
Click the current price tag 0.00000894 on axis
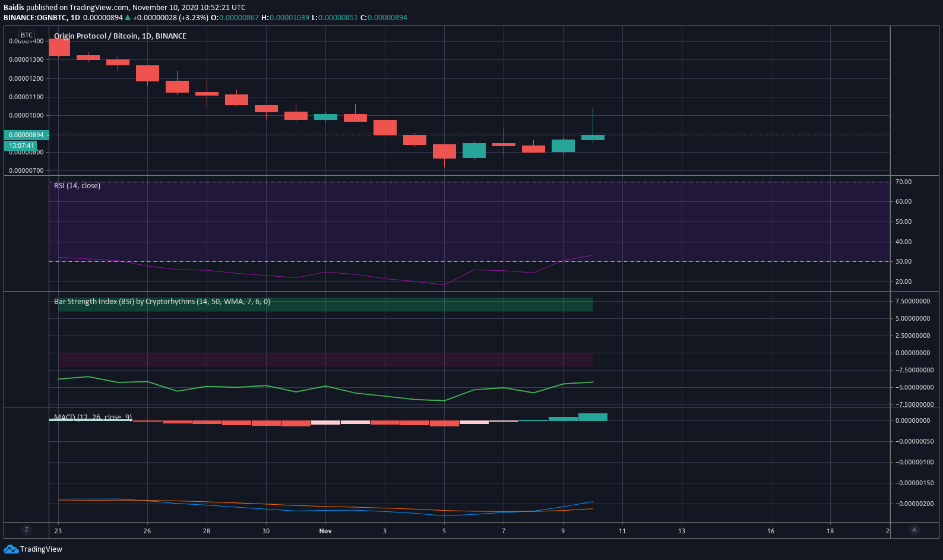[x=26, y=135]
